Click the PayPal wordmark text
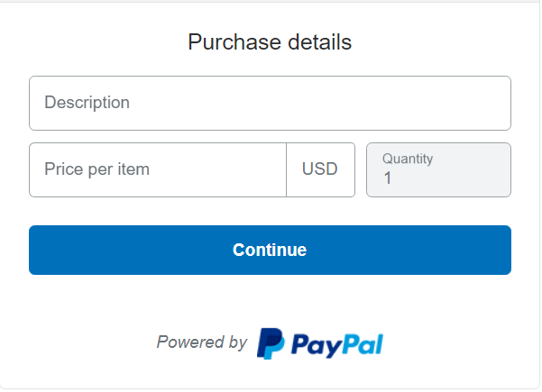 337,346
